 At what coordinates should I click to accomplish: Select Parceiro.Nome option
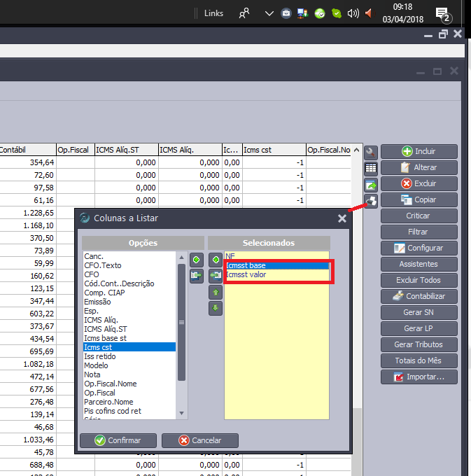tap(129, 402)
